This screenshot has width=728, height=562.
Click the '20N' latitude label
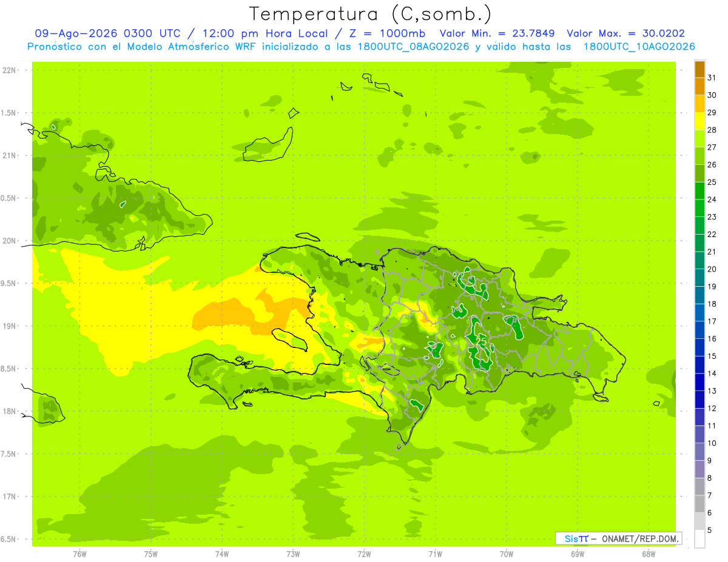[x=10, y=241]
